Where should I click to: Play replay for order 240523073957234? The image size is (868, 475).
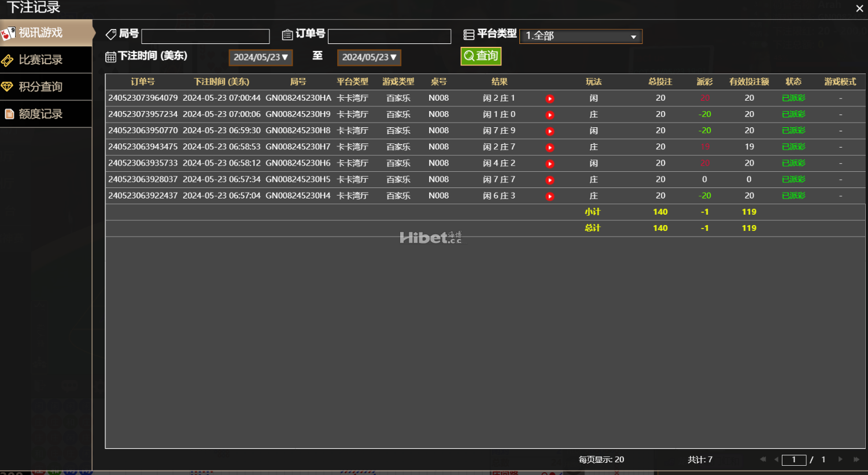[x=549, y=115]
